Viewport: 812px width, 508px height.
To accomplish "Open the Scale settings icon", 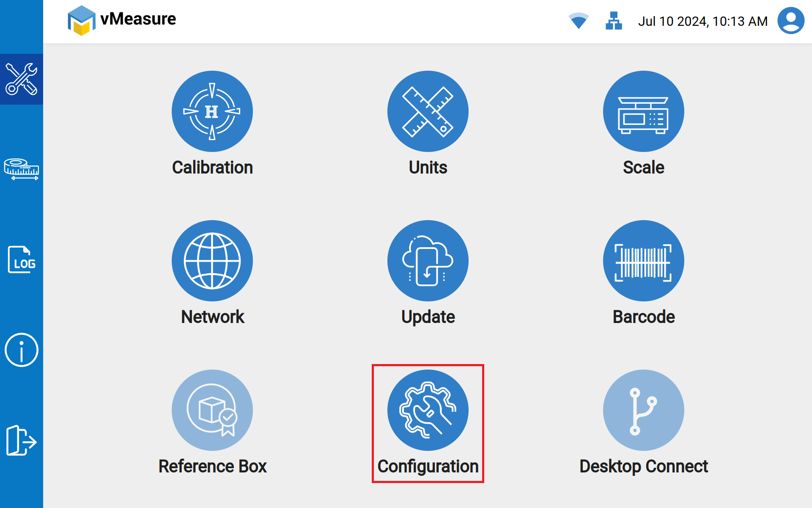I will click(643, 111).
